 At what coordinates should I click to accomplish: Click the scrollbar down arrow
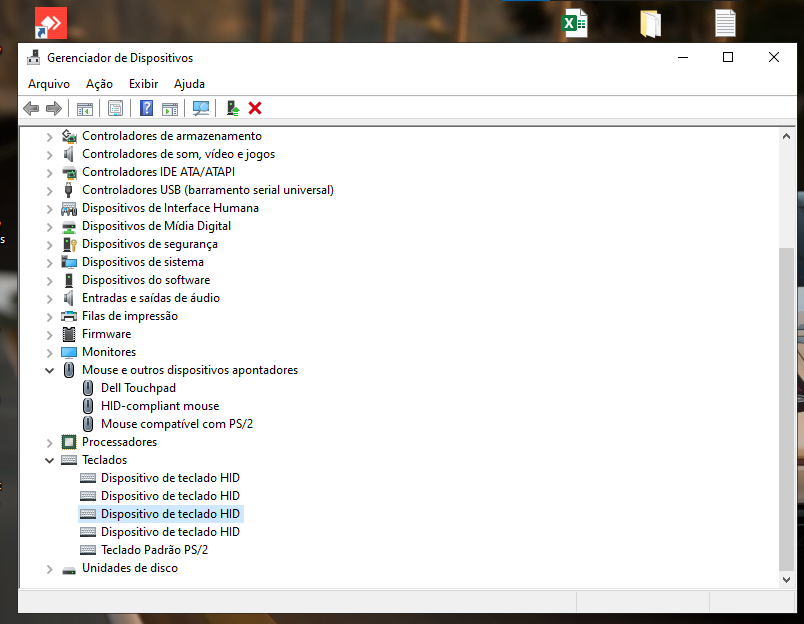tap(786, 579)
